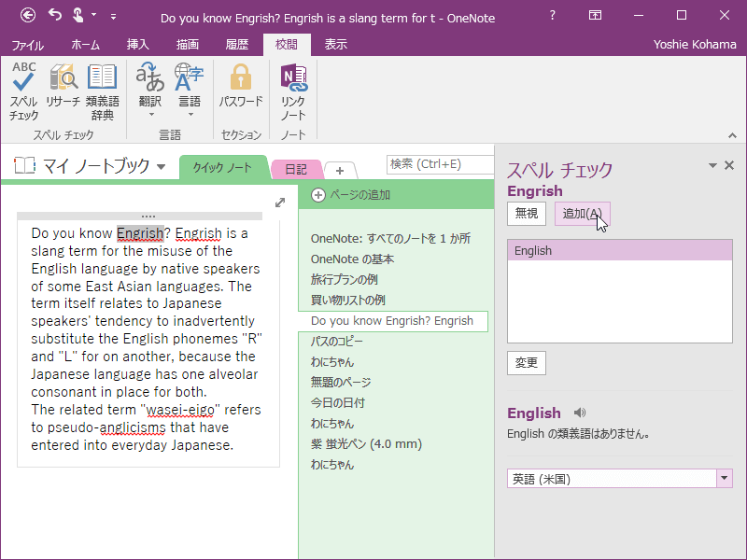The image size is (747, 560).
Task: Expand the マイ ノートブック notebook dropdown
Action: (162, 167)
